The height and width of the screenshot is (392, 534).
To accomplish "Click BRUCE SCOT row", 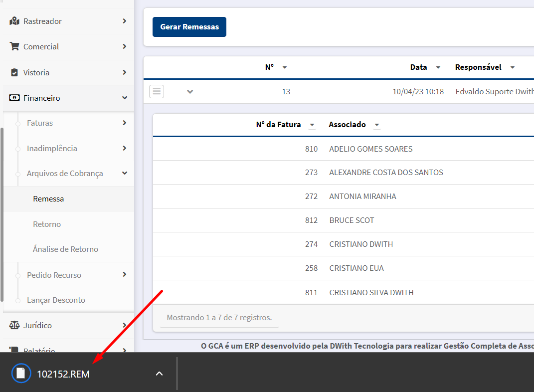I will tap(343, 220).
